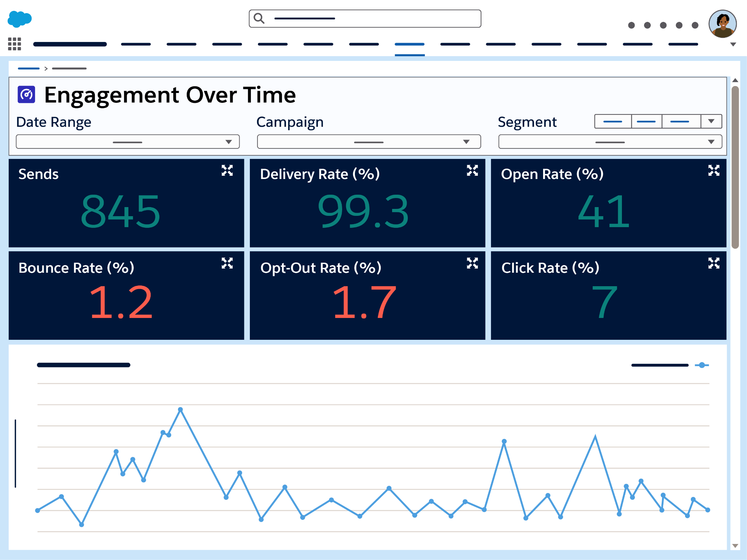The image size is (747, 560).
Task: Click the Sends value 845
Action: coord(120,211)
